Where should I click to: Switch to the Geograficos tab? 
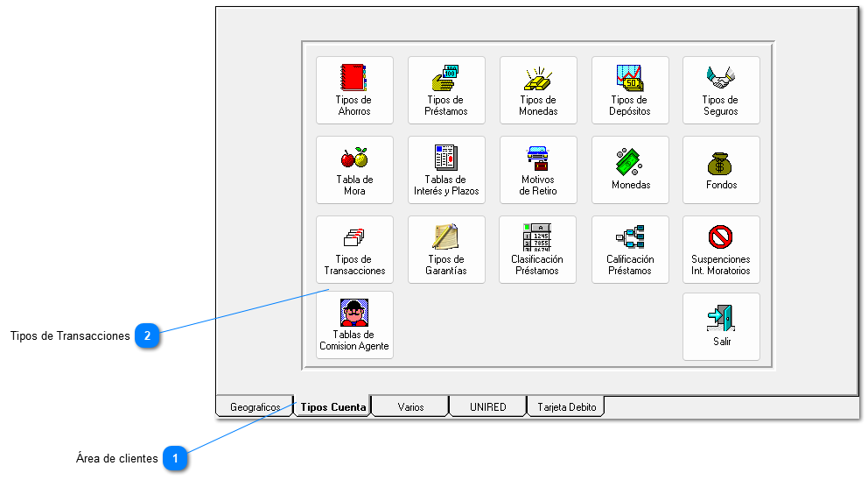click(x=255, y=407)
